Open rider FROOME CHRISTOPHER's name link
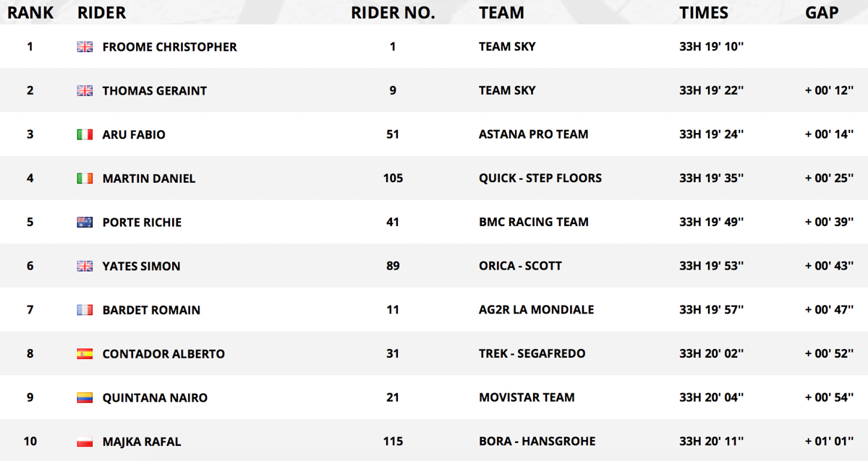The image size is (868, 461). click(x=170, y=47)
